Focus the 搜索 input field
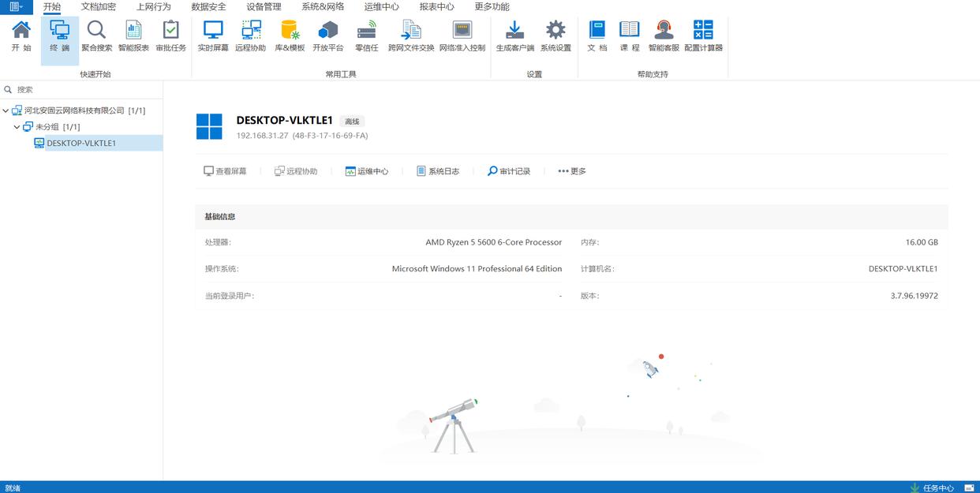Viewport: 980px width, 493px height. pos(81,90)
